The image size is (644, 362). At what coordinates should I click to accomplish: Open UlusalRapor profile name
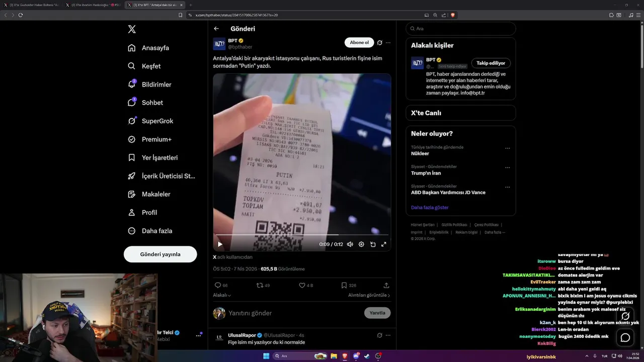242,335
